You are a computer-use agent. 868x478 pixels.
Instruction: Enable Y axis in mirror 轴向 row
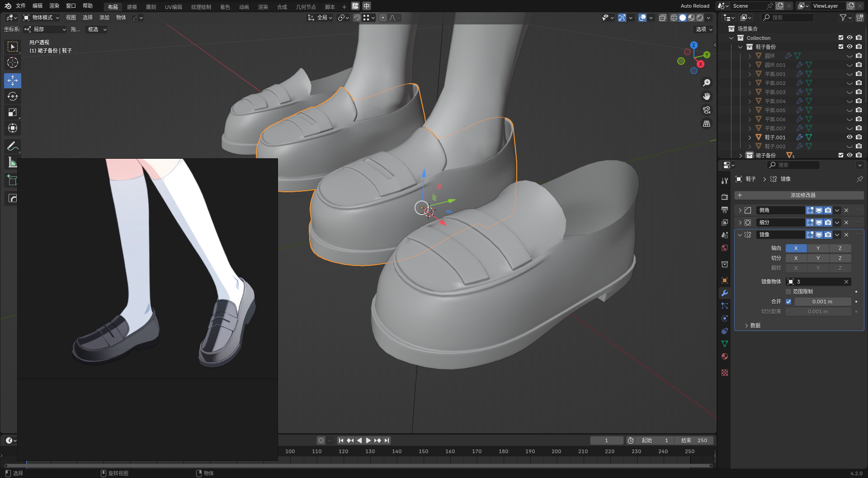pyautogui.click(x=818, y=248)
